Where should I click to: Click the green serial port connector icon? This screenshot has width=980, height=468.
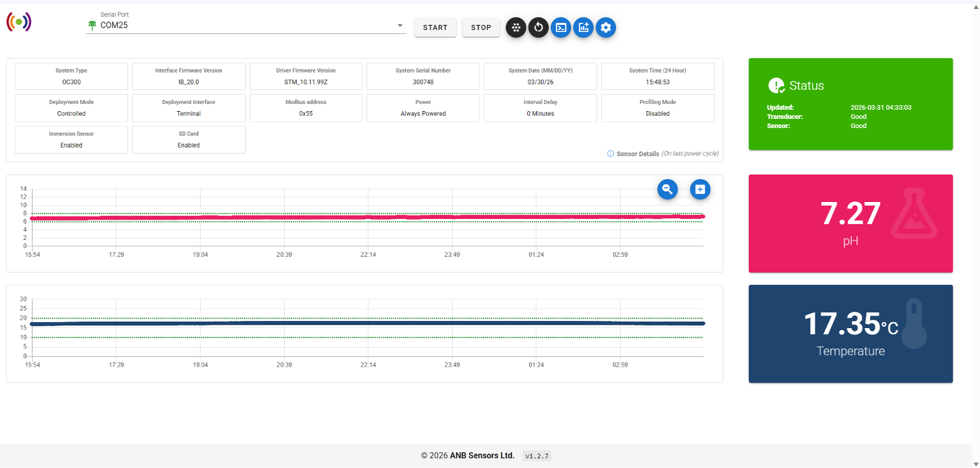[x=92, y=25]
